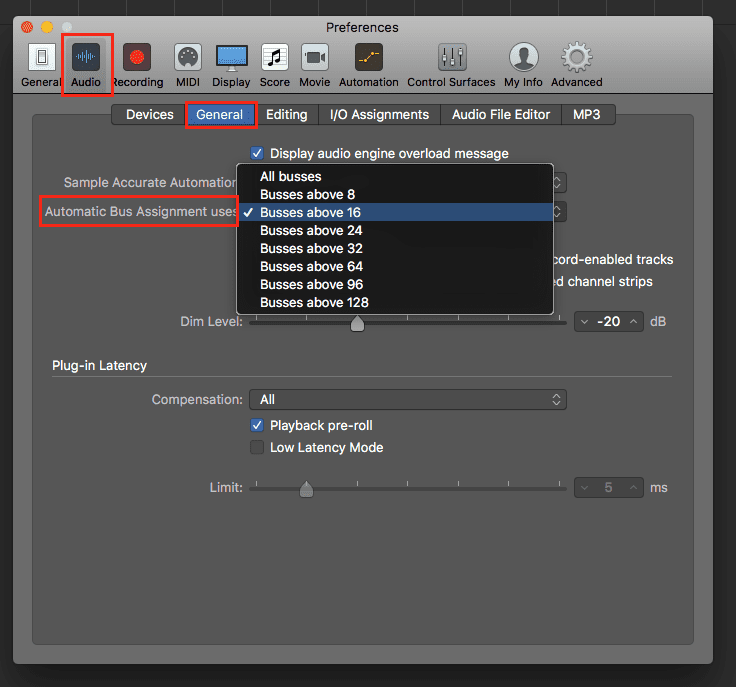This screenshot has height=687, width=736.
Task: Switch to the Audio File Editor tab
Action: pyautogui.click(x=501, y=114)
